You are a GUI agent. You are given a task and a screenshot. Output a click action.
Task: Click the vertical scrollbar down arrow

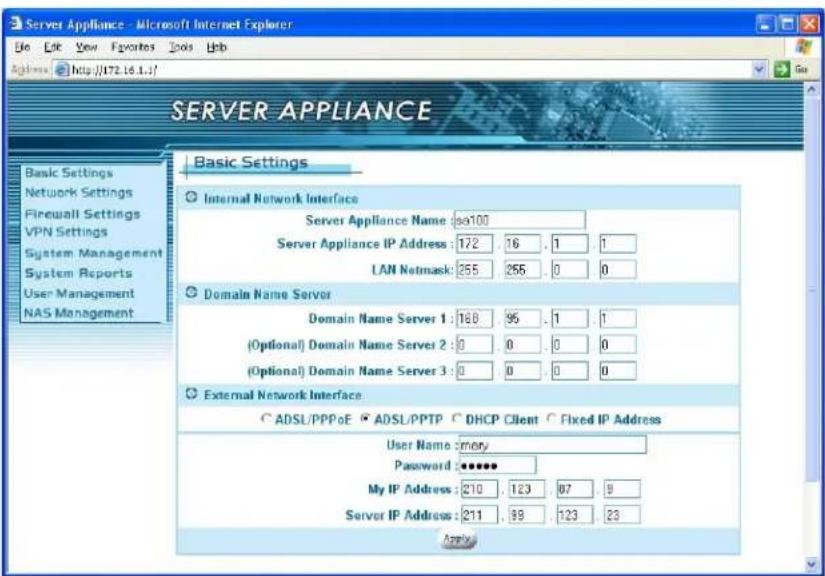pos(811,564)
